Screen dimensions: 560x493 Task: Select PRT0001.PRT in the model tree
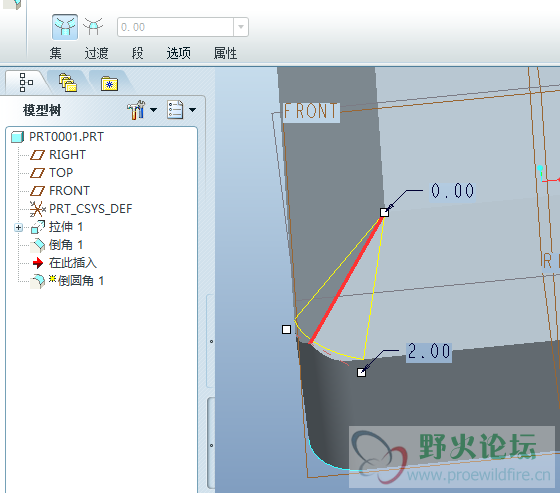click(x=66, y=137)
